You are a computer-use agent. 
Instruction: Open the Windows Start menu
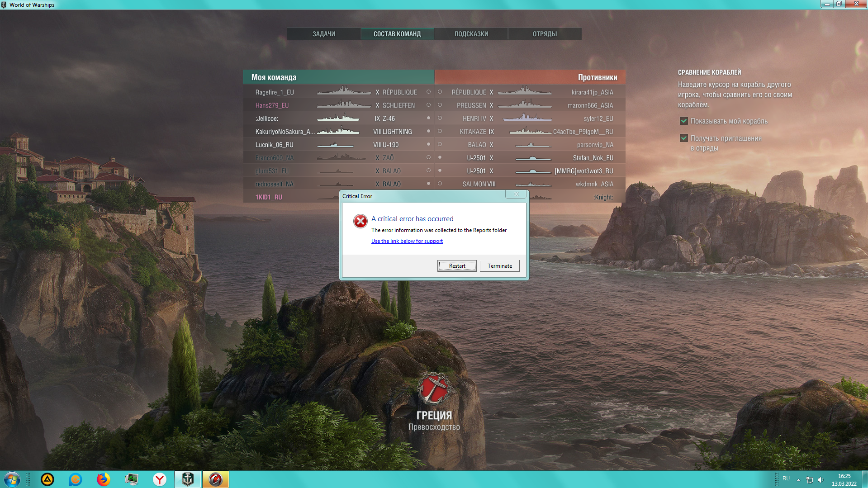click(x=12, y=479)
